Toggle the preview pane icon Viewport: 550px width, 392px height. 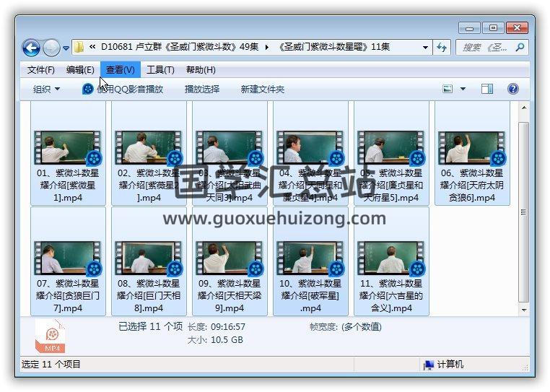point(487,89)
